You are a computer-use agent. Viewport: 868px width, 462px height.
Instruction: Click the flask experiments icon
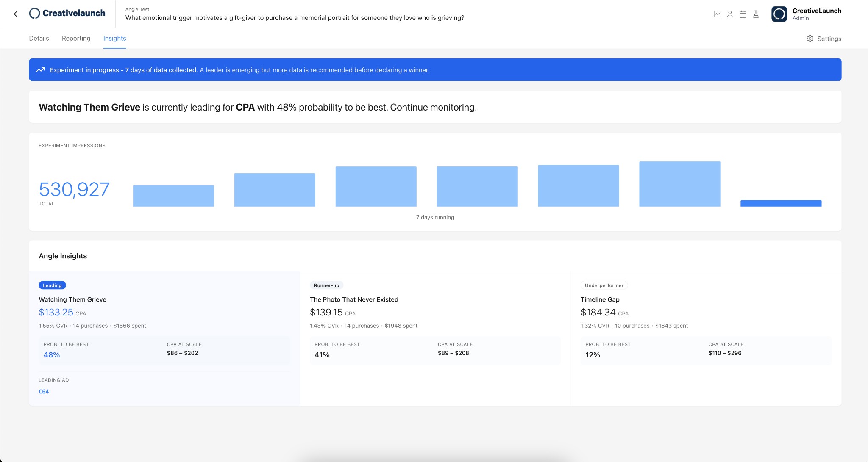(756, 14)
